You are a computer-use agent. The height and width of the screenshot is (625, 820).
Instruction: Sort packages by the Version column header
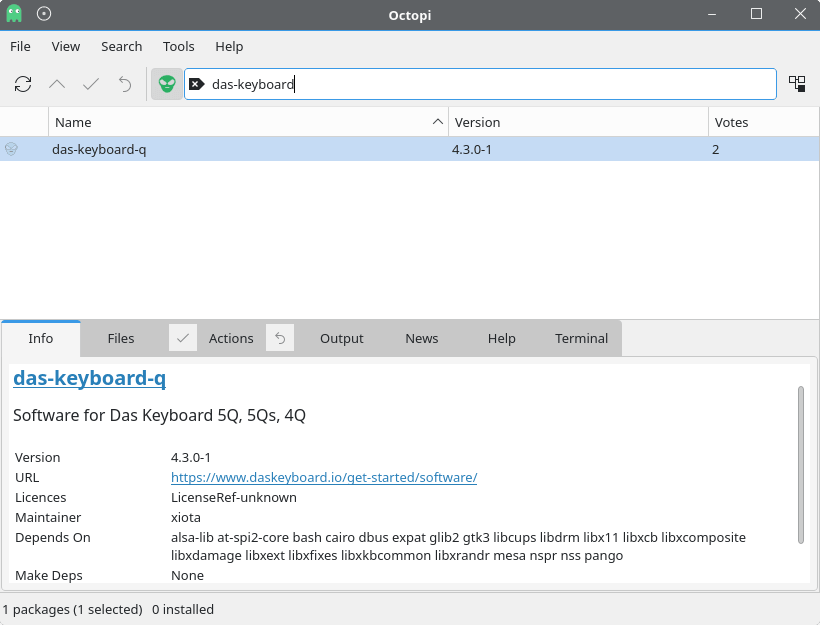578,122
